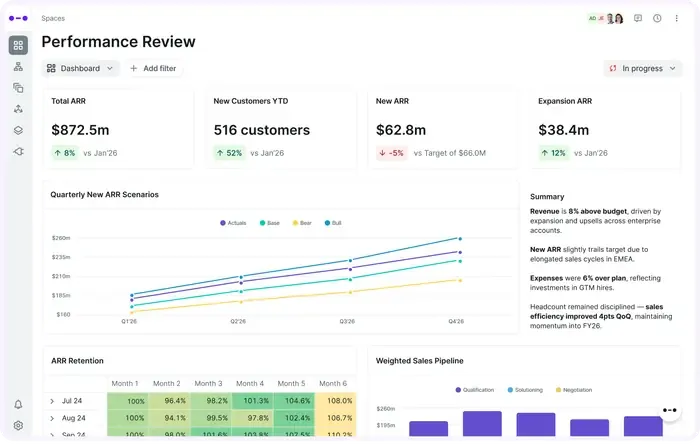
Task: Click the Quarterly New ARR Scenarios title
Action: (x=104, y=195)
